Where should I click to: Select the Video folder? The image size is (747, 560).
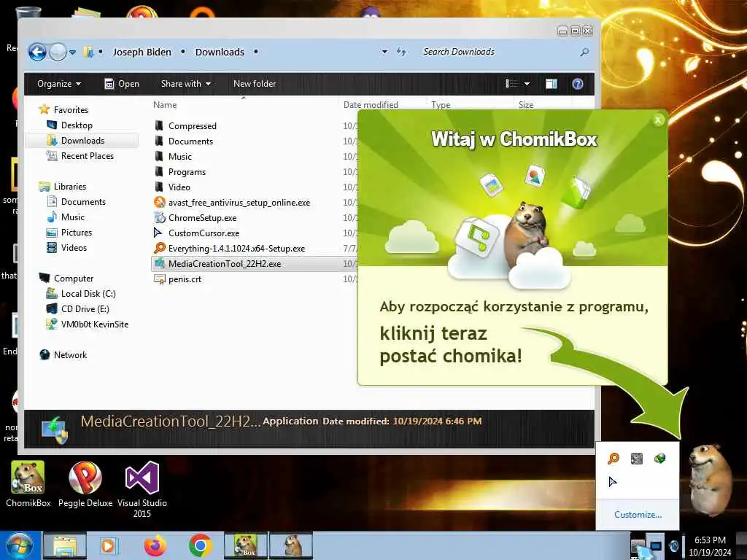click(x=172, y=187)
